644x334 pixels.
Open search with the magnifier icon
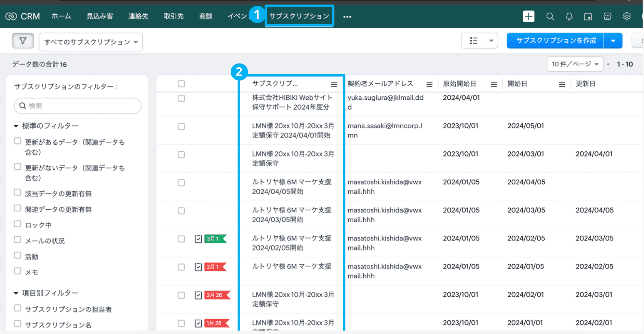click(x=550, y=16)
